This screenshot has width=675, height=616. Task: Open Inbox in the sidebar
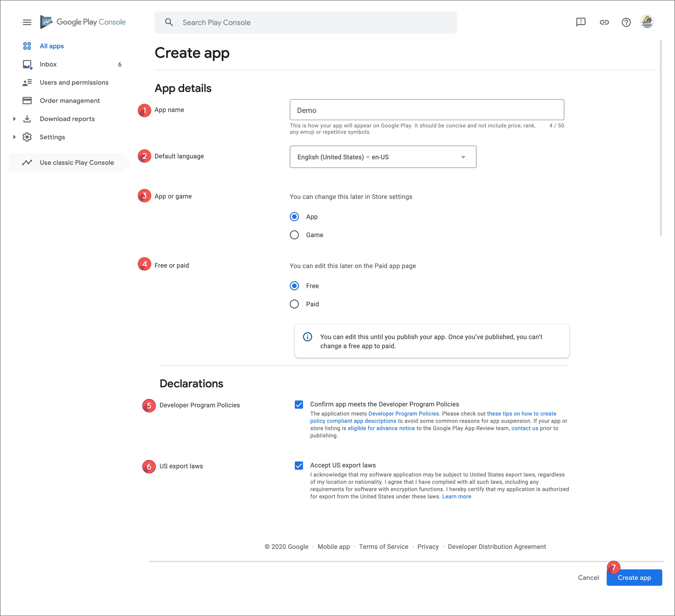pos(48,64)
